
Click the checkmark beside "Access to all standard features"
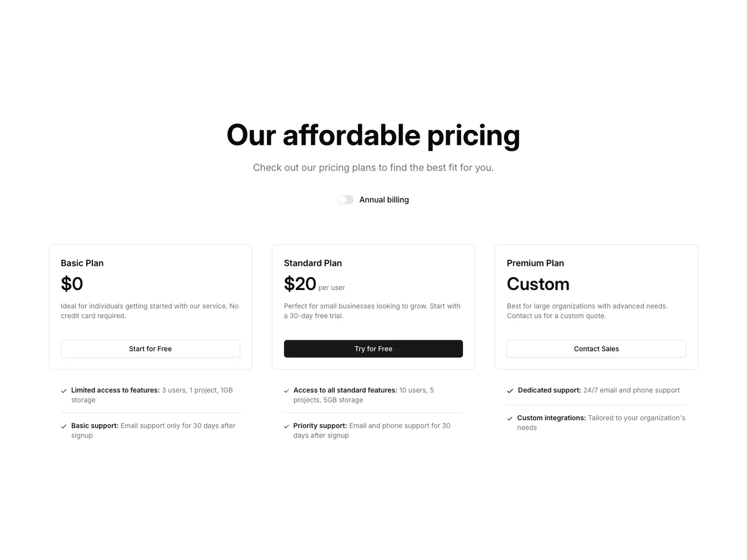point(287,391)
